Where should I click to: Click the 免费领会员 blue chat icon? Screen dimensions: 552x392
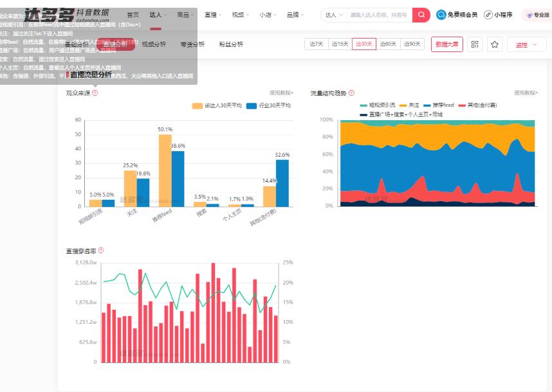click(440, 14)
